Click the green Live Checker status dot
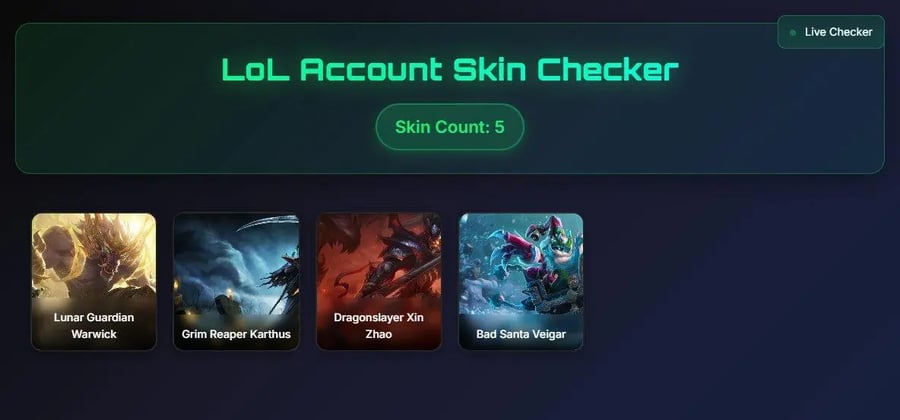The height and width of the screenshot is (420, 900). [793, 33]
